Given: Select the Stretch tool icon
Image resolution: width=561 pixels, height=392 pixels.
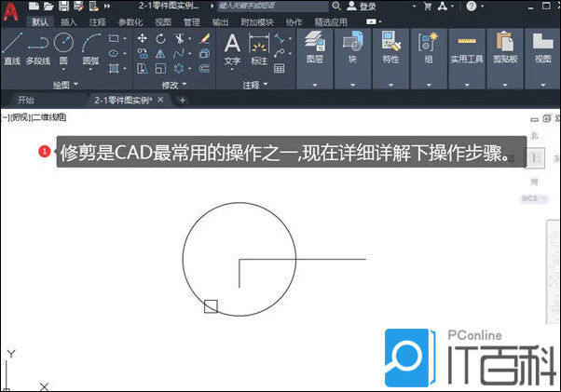Looking at the screenshot, I should [143, 68].
